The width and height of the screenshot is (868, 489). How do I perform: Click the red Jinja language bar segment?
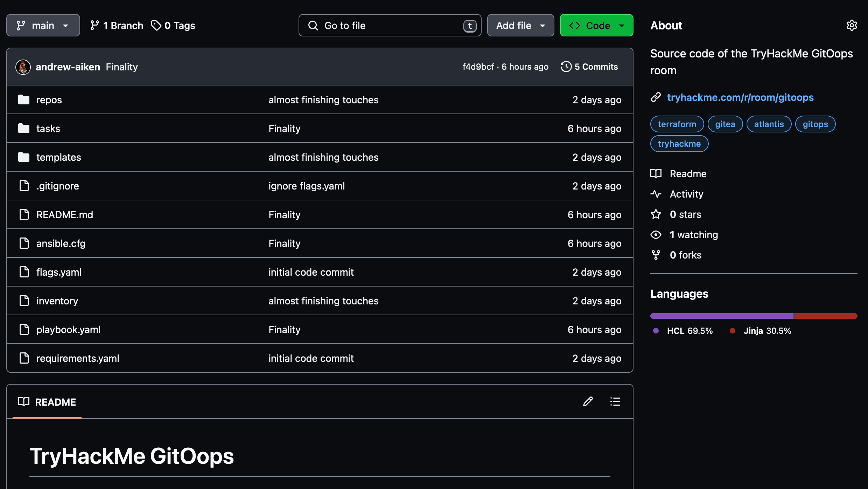click(x=826, y=316)
